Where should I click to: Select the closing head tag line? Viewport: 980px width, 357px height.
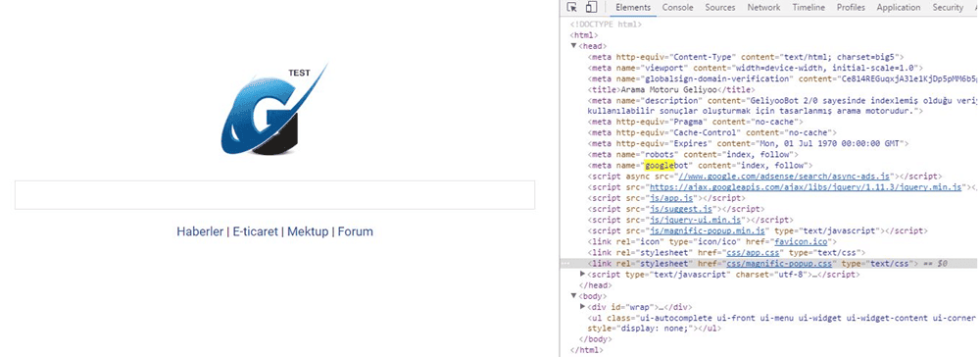[x=595, y=285]
